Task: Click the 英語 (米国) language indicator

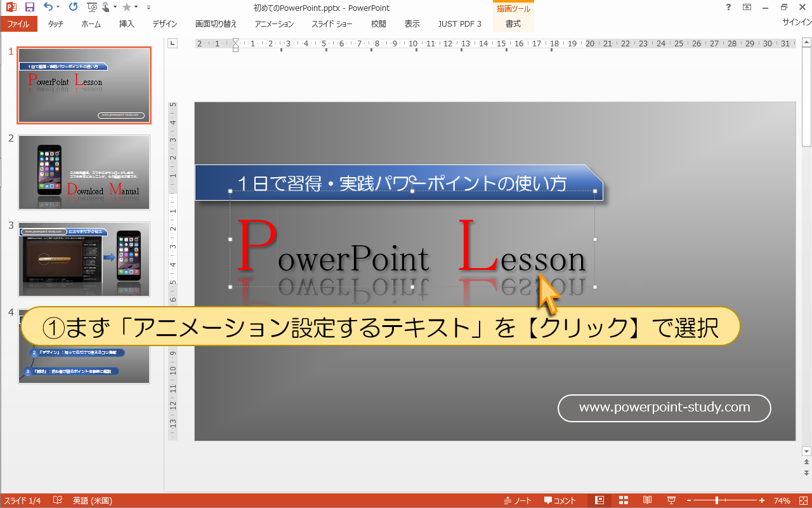Action: [92, 500]
